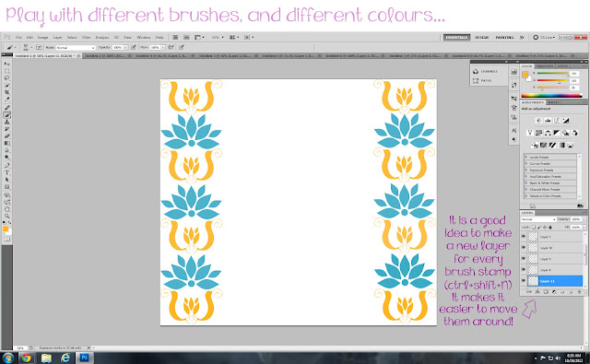590x364 pixels.
Task: Select the Clone Stamp tool
Action: pos(6,122)
